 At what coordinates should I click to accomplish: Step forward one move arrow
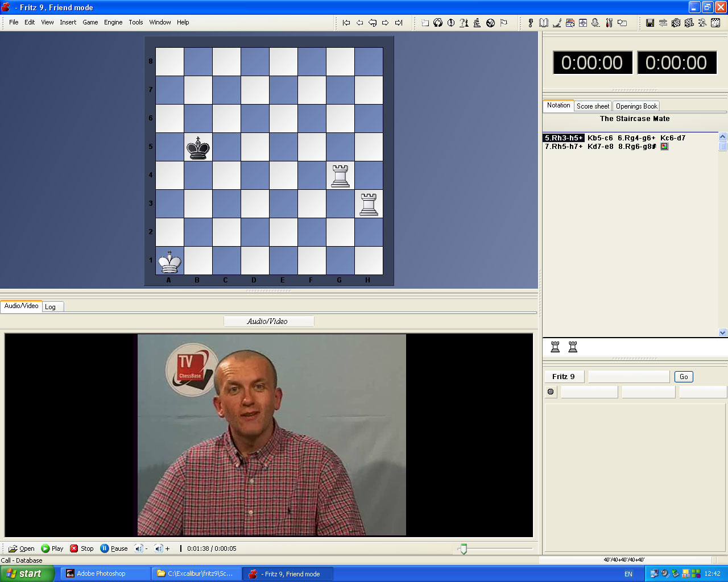coord(386,23)
